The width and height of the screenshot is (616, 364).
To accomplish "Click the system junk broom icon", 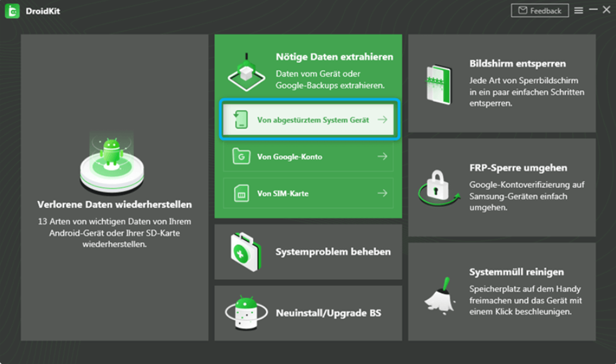I will coord(440,295).
